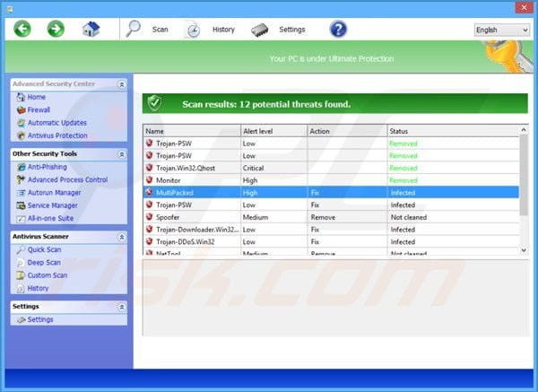The width and height of the screenshot is (538, 392).
Task: Click the green forward arrow icon
Action: tap(56, 29)
